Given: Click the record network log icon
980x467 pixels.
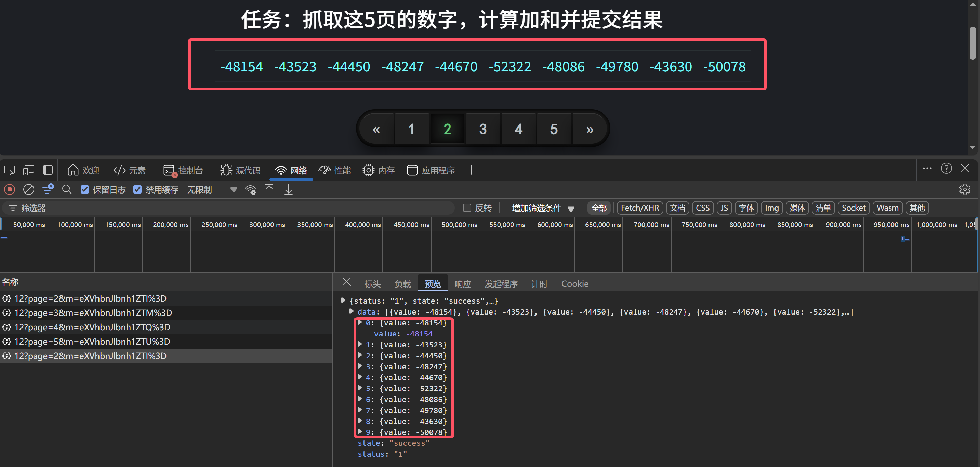Looking at the screenshot, I should coord(10,189).
